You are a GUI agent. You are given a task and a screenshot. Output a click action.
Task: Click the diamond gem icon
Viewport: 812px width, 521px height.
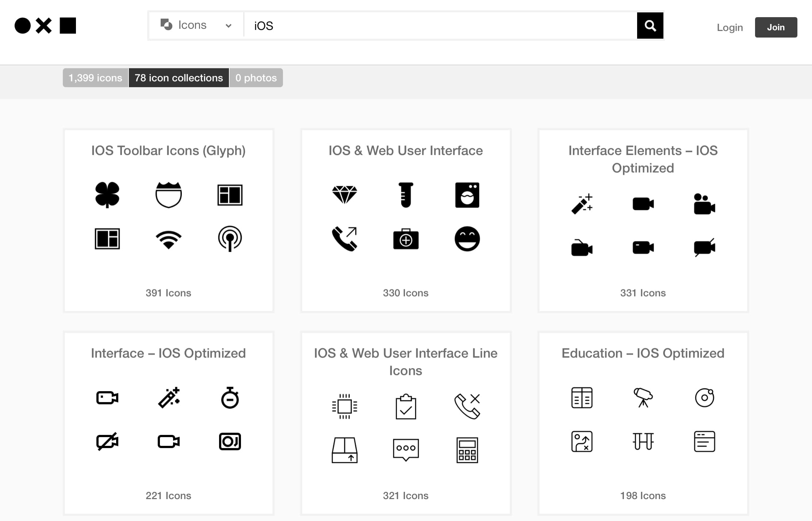(x=344, y=195)
